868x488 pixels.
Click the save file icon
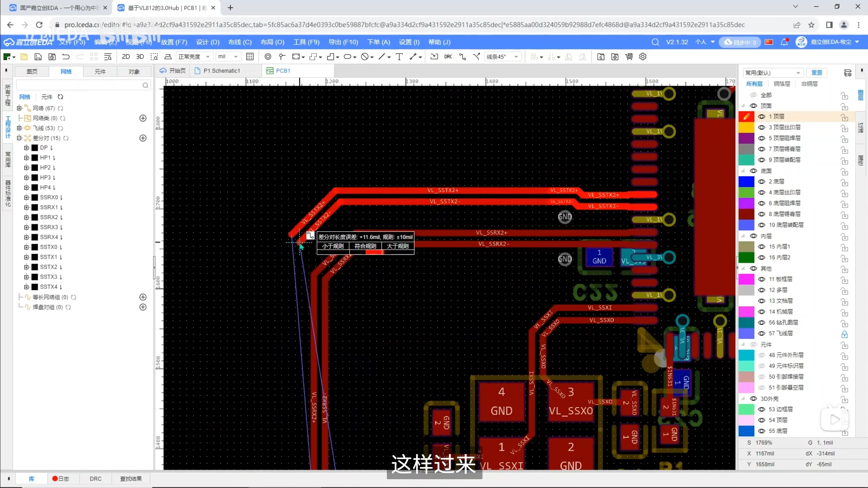tap(38, 57)
